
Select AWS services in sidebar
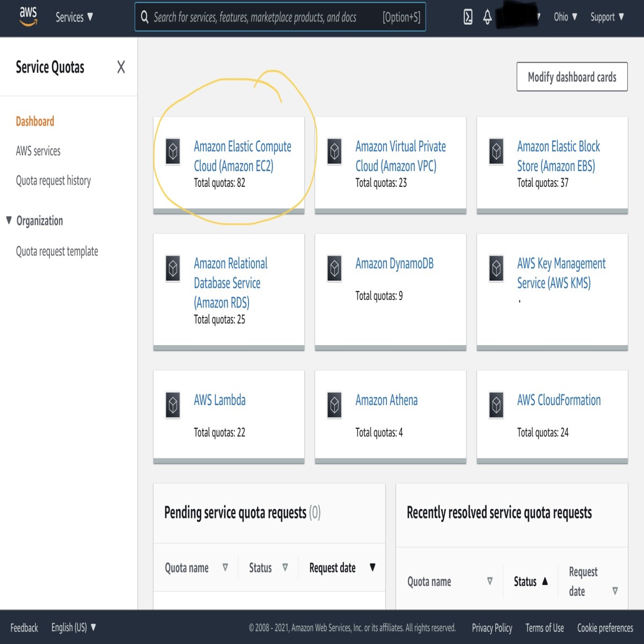coord(38,151)
